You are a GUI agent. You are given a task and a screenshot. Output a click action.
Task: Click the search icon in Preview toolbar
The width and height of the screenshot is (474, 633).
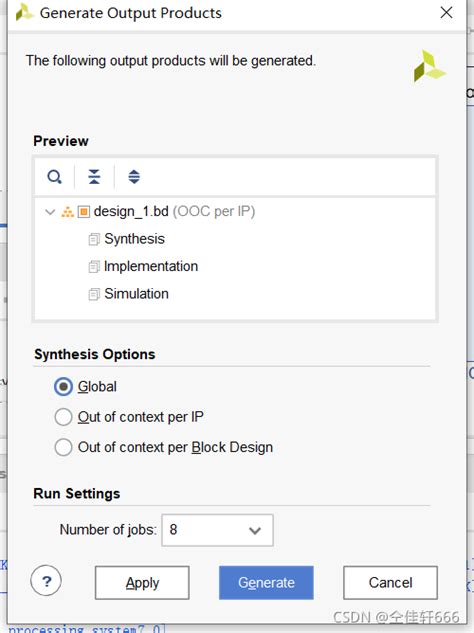point(55,177)
